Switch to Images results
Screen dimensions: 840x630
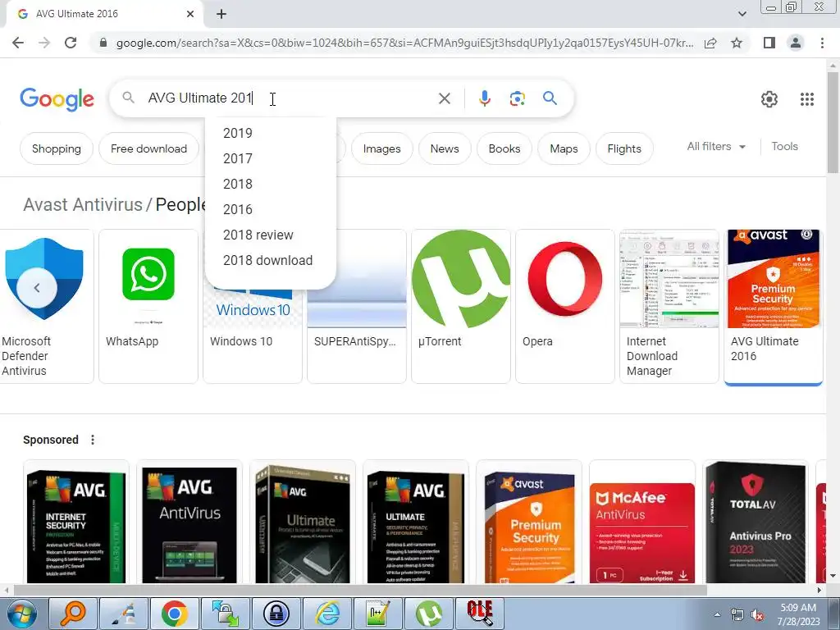click(x=382, y=149)
